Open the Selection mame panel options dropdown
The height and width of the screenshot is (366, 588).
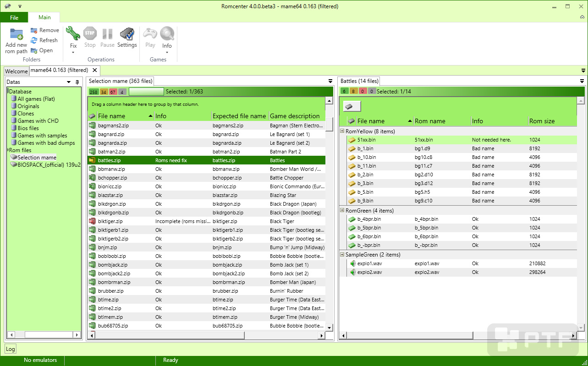pyautogui.click(x=330, y=81)
